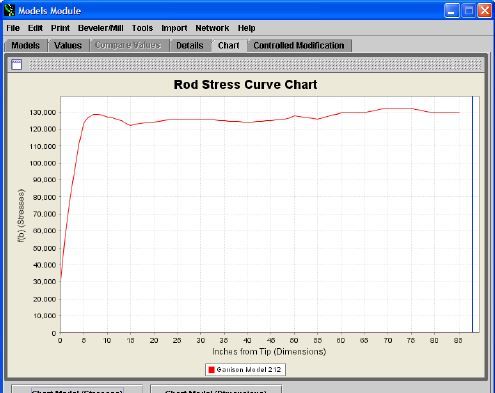
Task: Click the dotted toolbar drag handle strip
Action: (256, 65)
